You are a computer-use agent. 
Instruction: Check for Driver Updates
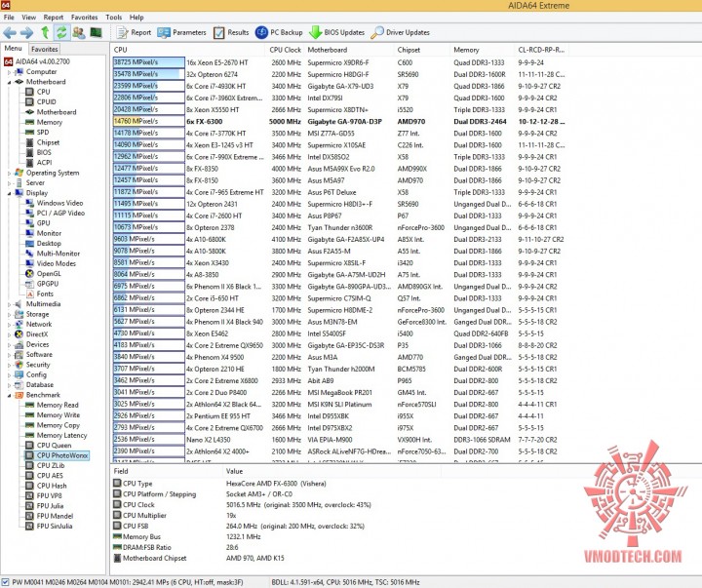[x=401, y=32]
